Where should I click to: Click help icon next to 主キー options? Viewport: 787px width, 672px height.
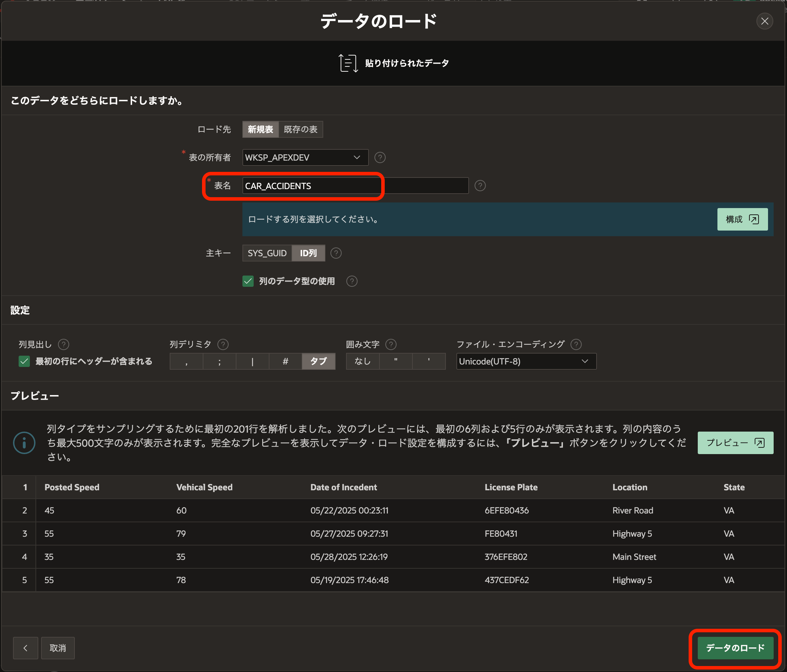[336, 253]
